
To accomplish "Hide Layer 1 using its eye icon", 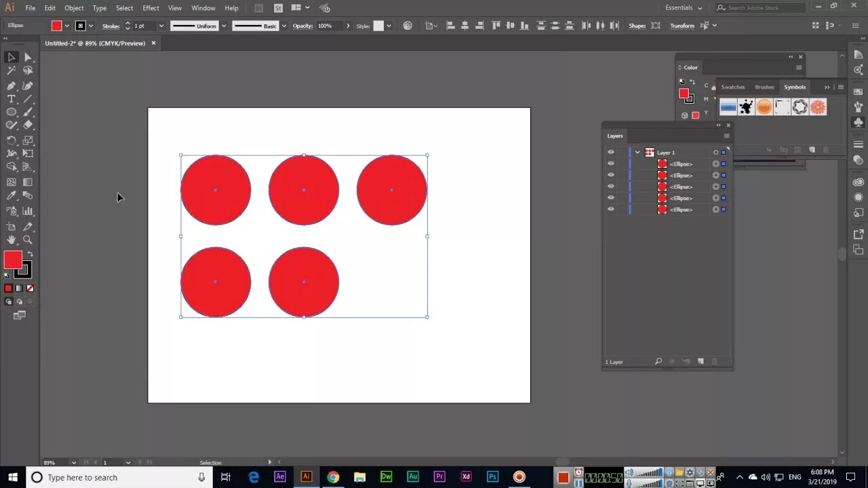I will [x=611, y=152].
